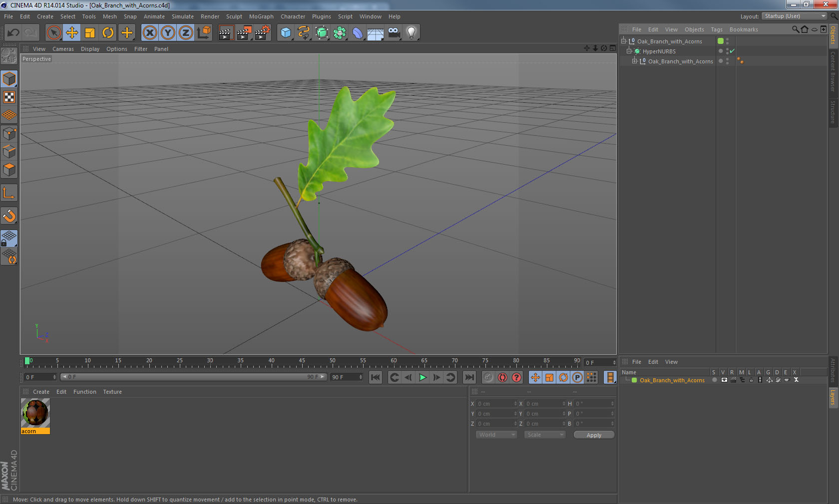Activate the Rotate tool
This screenshot has height=504, width=839.
pos(108,33)
